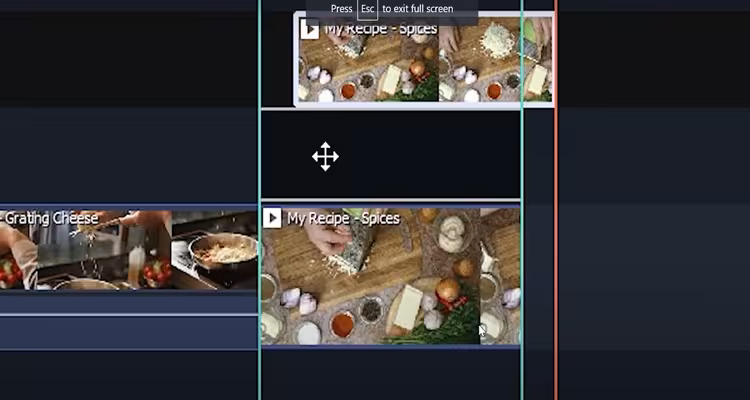Click the butter block in lower Spices clip
Viewport: 750px width, 400px height.
coord(408,307)
